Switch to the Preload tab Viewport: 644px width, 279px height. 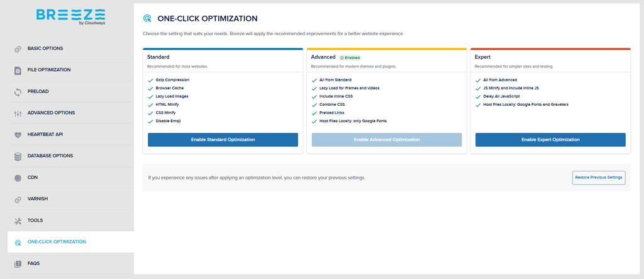70,91
